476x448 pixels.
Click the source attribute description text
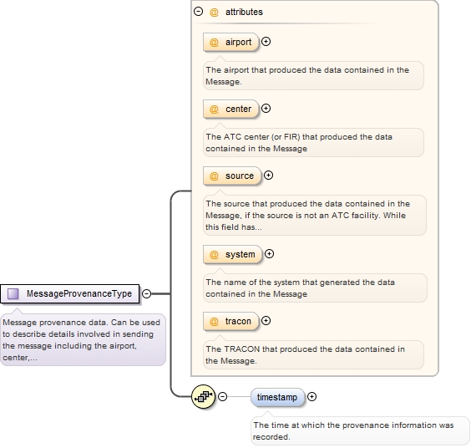[x=308, y=215]
